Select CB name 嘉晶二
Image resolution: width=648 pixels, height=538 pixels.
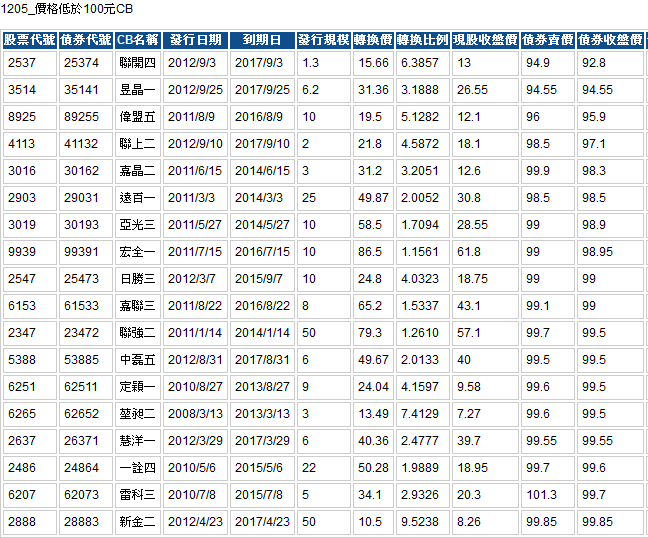coord(138,171)
